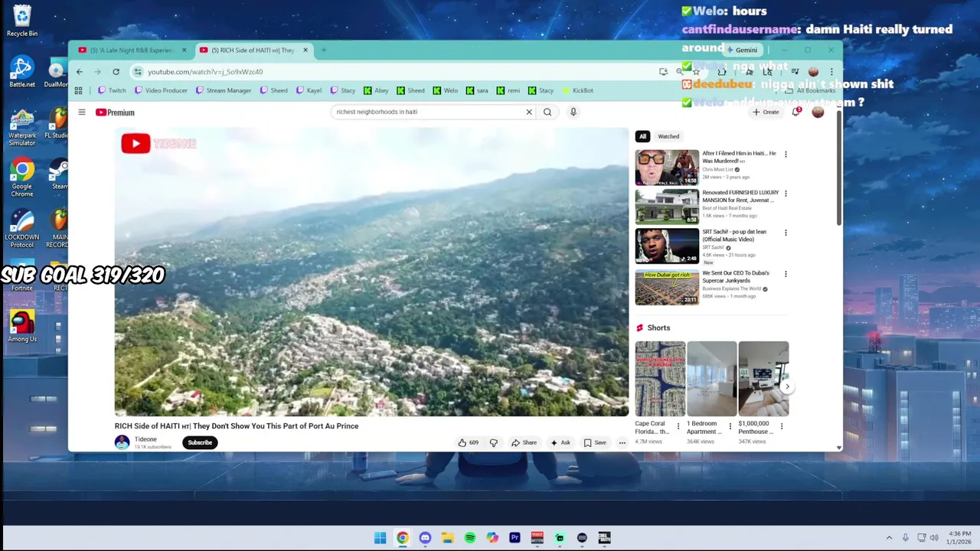
Task: Open YouTube notifications bell
Action: click(x=796, y=112)
